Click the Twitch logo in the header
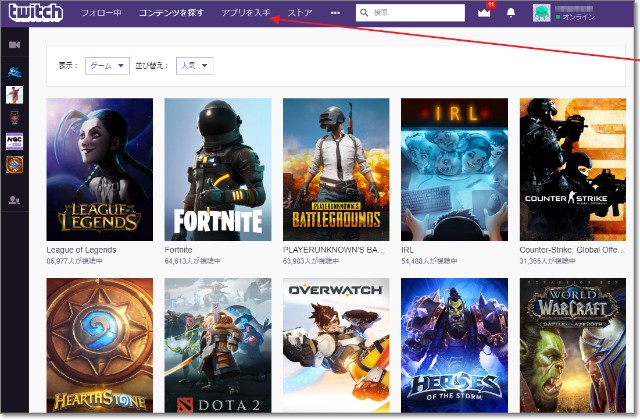 point(35,13)
